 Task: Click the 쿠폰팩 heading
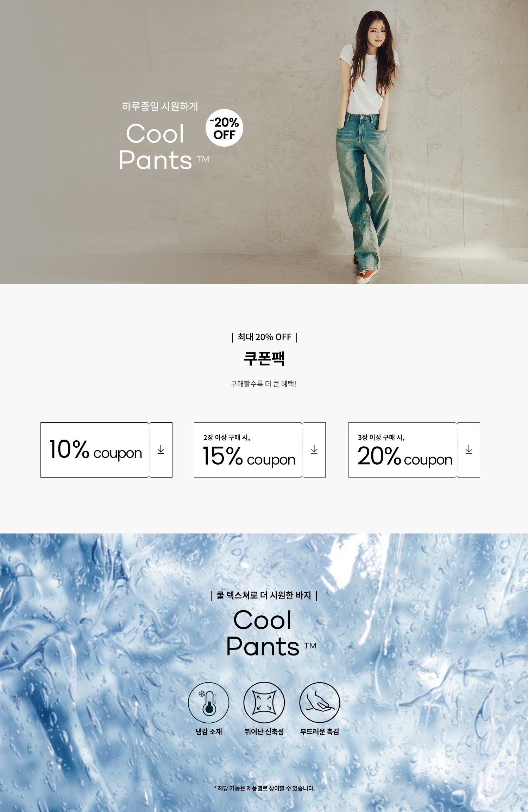[264, 358]
